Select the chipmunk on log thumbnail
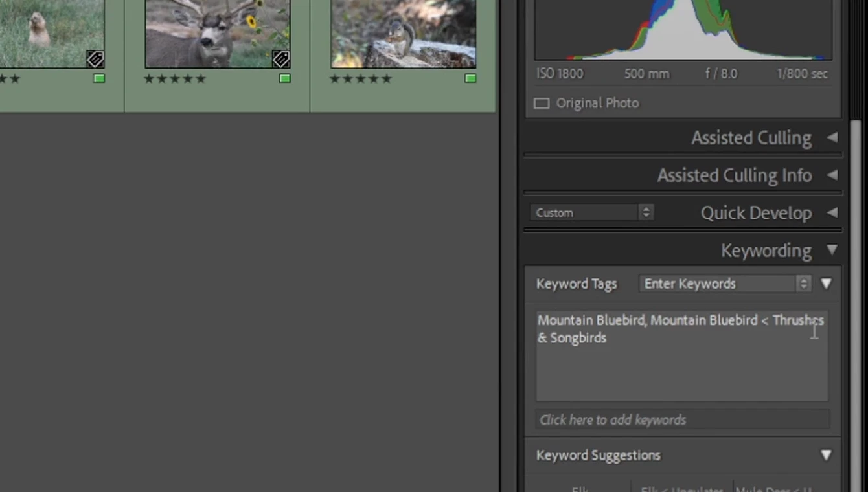The width and height of the screenshot is (868, 492). (404, 34)
